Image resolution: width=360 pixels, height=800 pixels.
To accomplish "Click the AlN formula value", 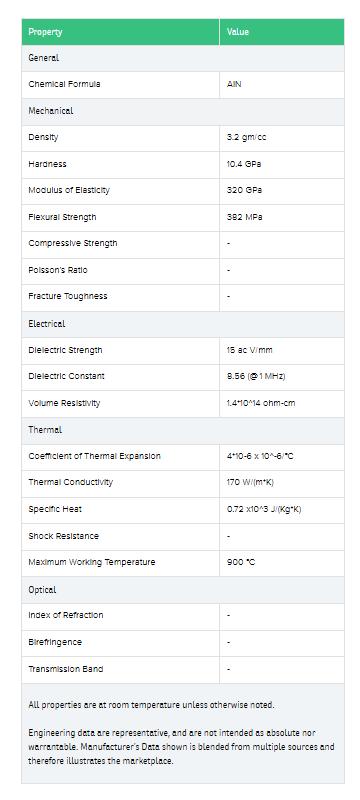I will click(x=234, y=84).
